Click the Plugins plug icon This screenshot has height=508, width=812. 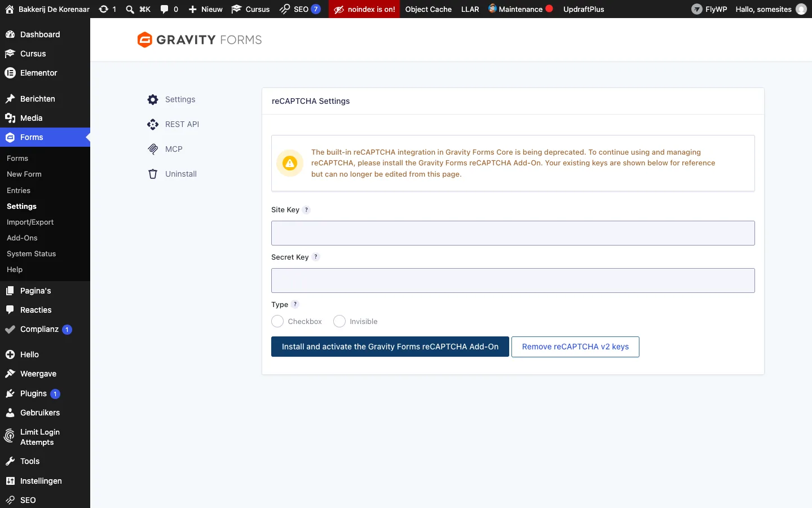[10, 393]
